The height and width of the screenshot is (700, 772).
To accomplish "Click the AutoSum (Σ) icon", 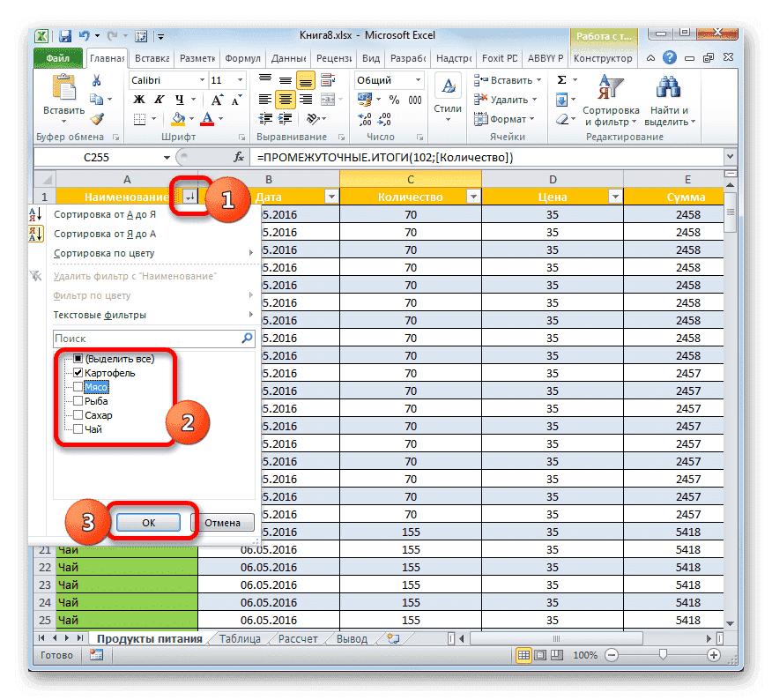I will pos(561,78).
